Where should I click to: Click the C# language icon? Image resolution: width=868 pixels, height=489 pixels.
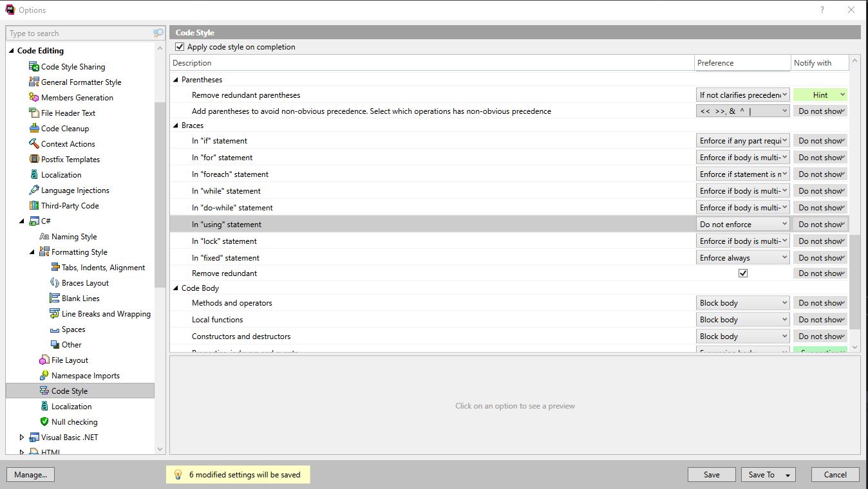pos(34,221)
